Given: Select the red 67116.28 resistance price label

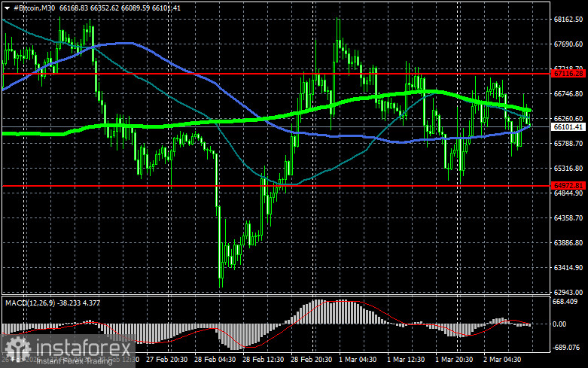Looking at the screenshot, I should tap(568, 74).
